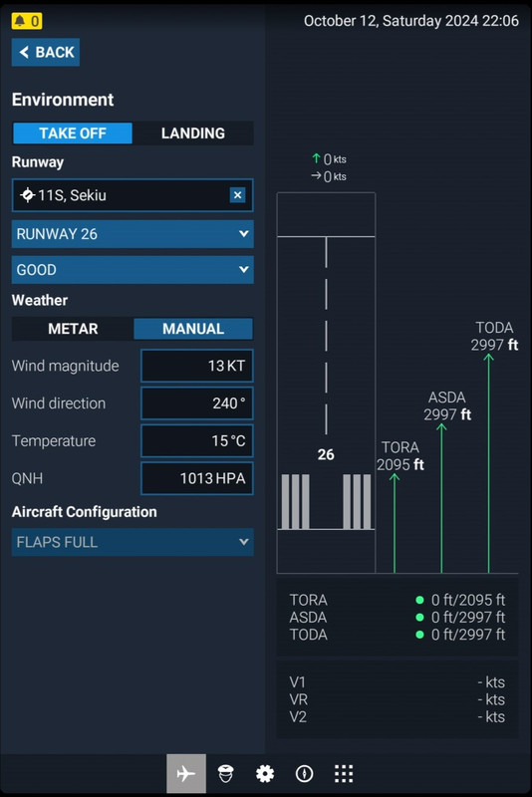Open the GOOD runway condition dropdown
This screenshot has height=797, width=532.
click(133, 269)
